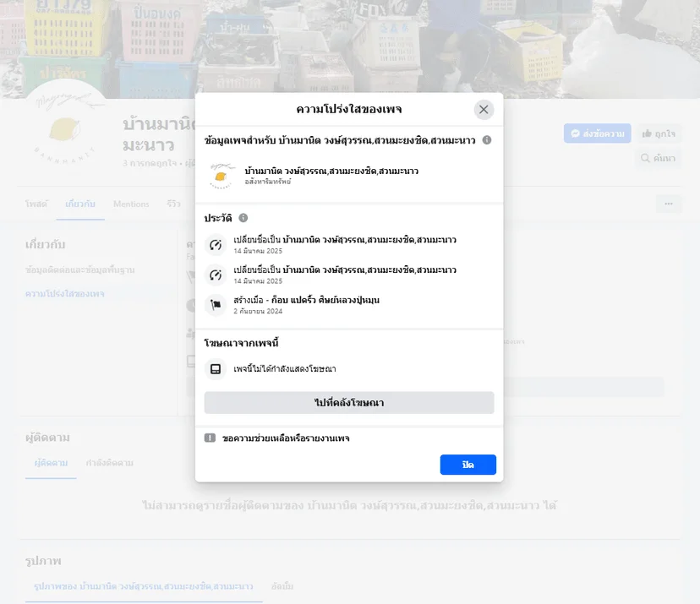The image size is (700, 604).
Task: Select ความโปร่งใสของเพจ in the sidebar
Action: point(65,293)
